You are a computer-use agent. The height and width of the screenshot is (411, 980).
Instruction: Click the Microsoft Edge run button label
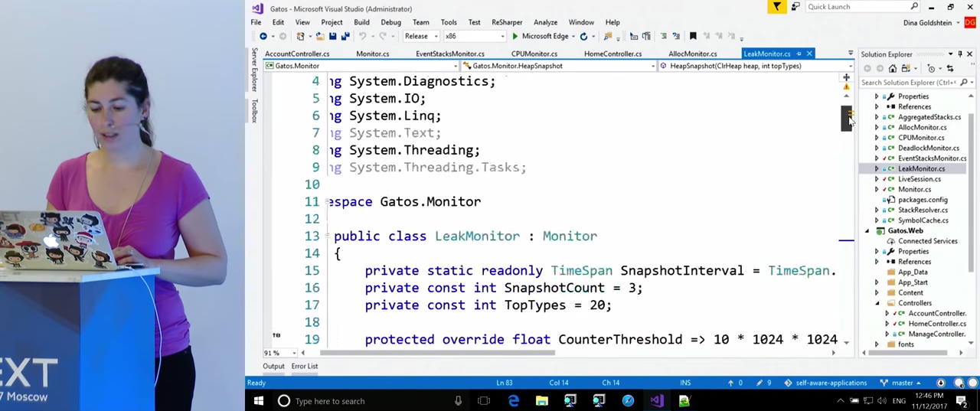[x=545, y=36]
